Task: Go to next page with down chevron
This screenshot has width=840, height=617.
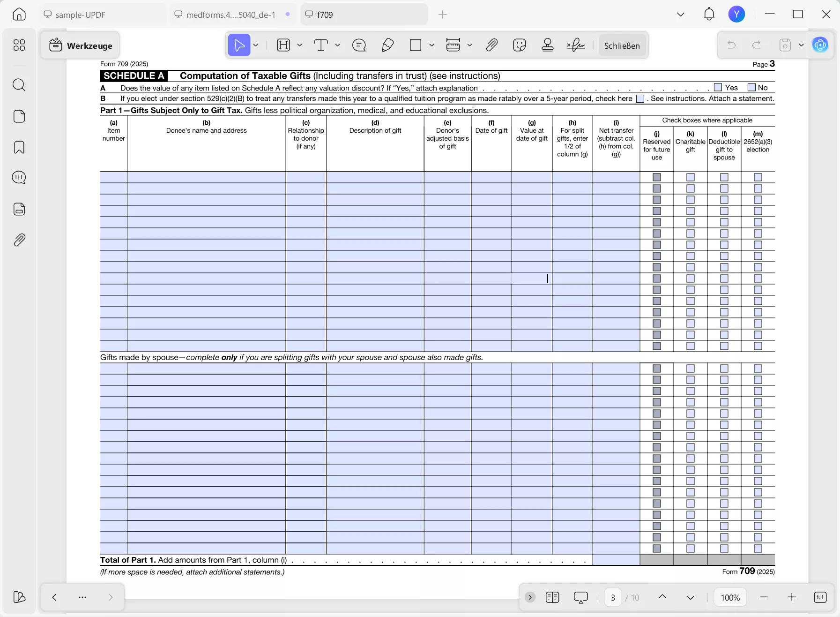Action: coord(691,597)
